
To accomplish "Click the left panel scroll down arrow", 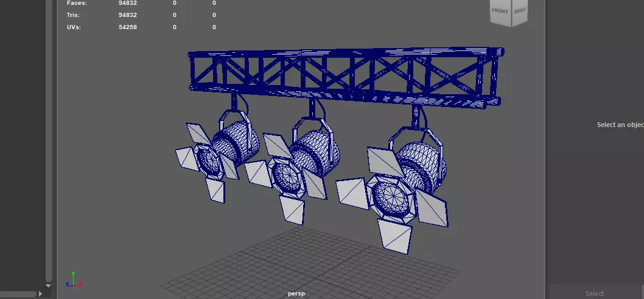I will click(49, 286).
